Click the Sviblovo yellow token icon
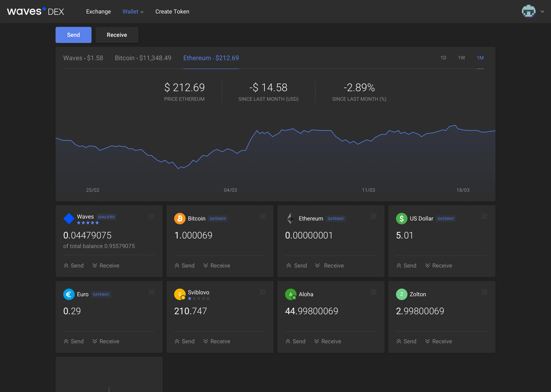The height and width of the screenshot is (392, 551). (180, 294)
